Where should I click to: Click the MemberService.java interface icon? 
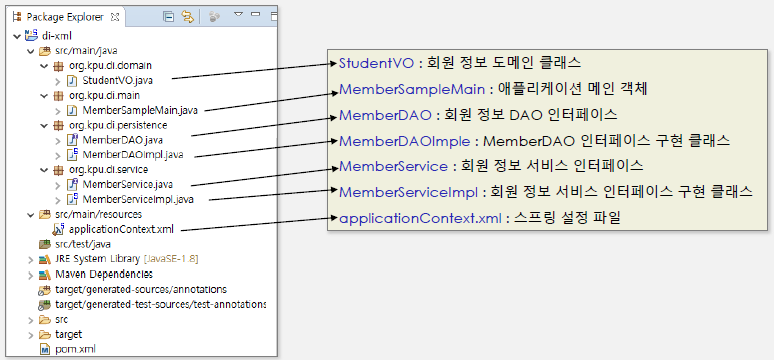click(x=73, y=184)
